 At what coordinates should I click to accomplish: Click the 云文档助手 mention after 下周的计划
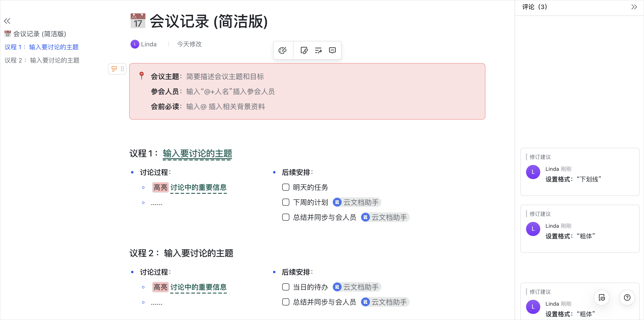(x=356, y=202)
